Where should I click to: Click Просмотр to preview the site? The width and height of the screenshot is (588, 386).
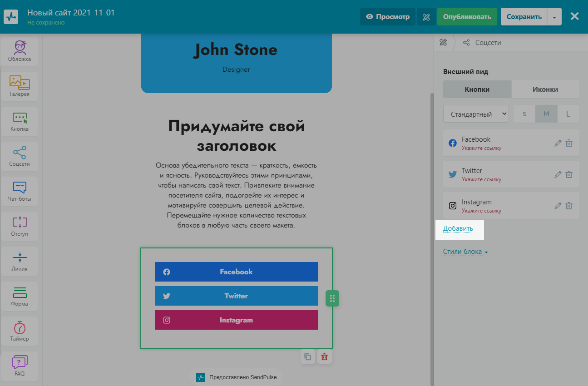(388, 17)
